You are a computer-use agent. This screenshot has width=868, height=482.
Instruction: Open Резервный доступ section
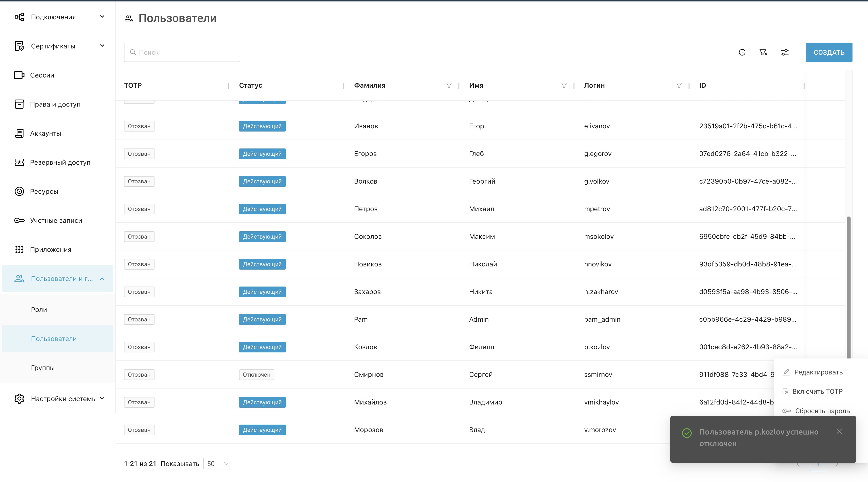tap(60, 163)
